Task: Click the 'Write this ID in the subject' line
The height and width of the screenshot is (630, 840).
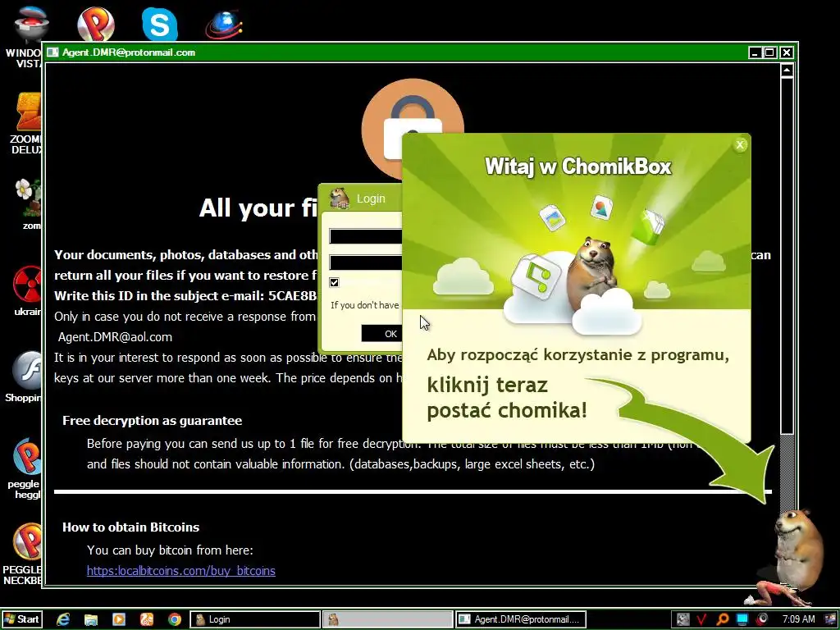Action: pos(186,295)
